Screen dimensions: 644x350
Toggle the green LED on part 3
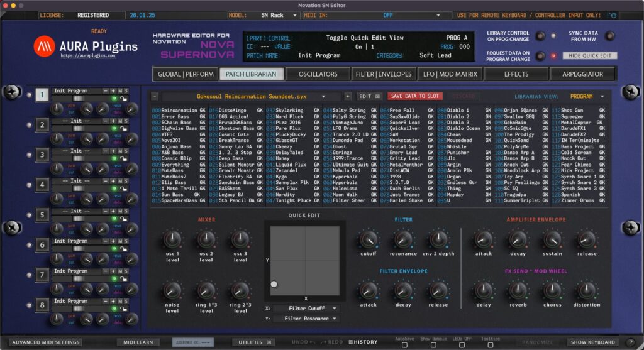[114, 158]
